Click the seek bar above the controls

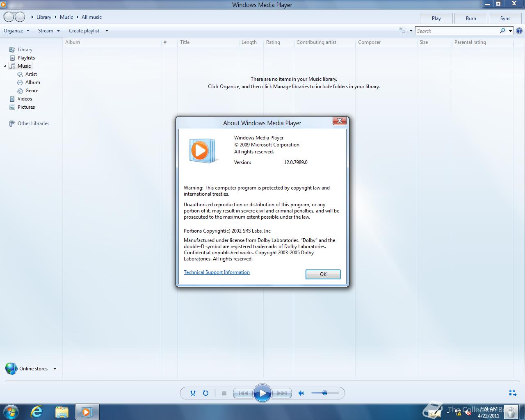pos(262,381)
